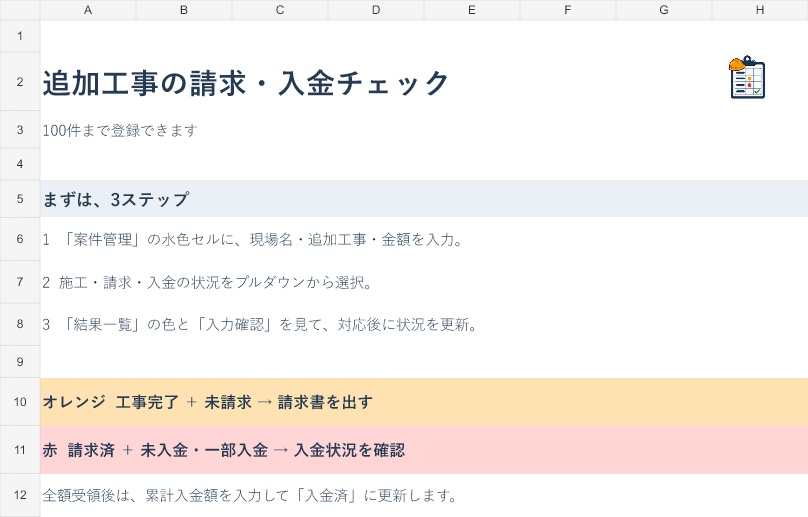This screenshot has height=517, width=808.
Task: Click the text 全額受領後は、累計入金額を入力
Action: (x=250, y=496)
